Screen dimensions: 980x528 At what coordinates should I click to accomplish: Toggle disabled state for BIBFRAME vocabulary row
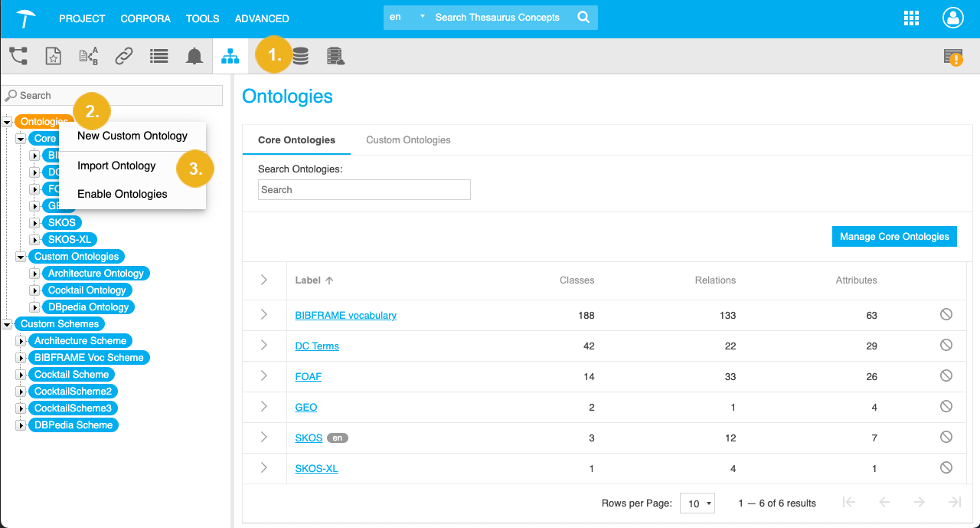point(946,314)
